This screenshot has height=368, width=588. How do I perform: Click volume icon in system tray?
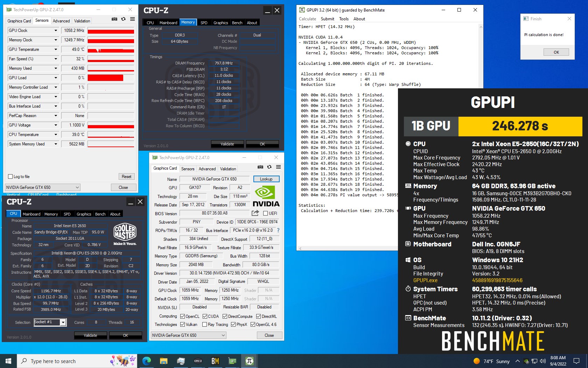pyautogui.click(x=543, y=361)
